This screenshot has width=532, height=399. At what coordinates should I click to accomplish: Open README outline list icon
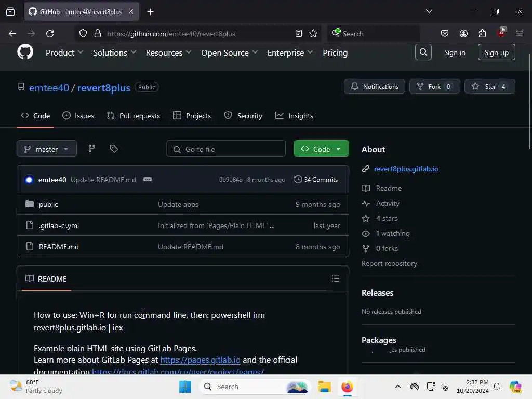pos(335,278)
